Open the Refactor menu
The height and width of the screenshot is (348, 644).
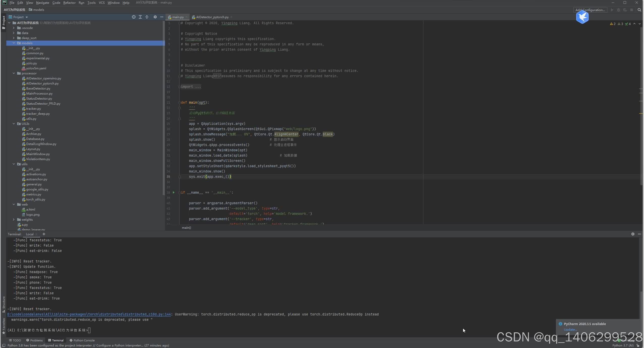click(x=69, y=3)
